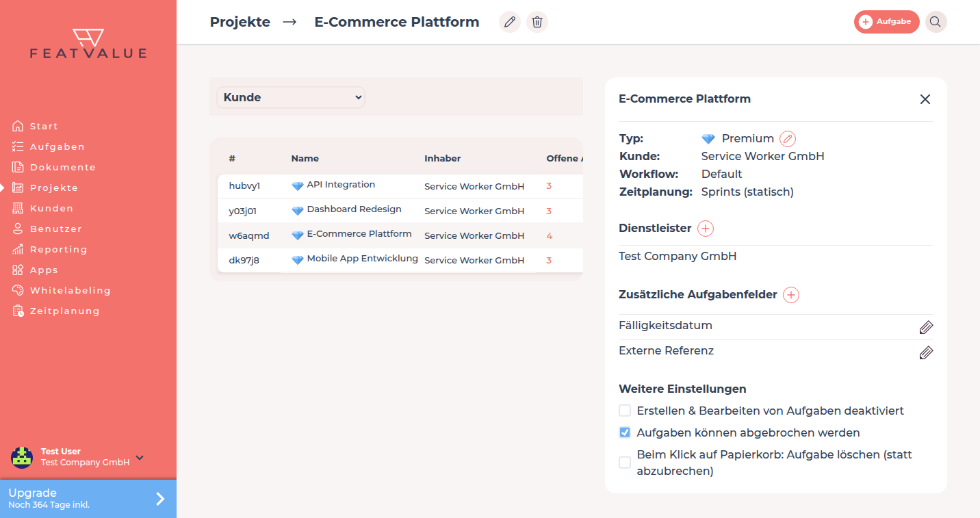The height and width of the screenshot is (518, 980).
Task: Open Aufgaben in sidebar
Action: pos(57,146)
